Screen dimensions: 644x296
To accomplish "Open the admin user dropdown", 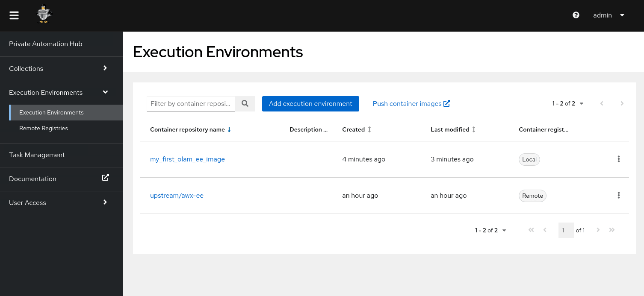I will (609, 15).
